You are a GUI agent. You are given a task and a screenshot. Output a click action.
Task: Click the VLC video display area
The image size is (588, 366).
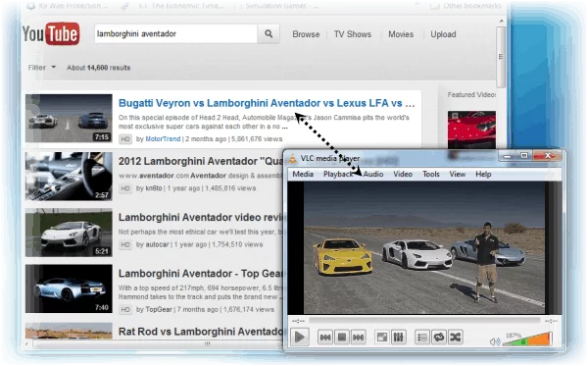pyautogui.click(x=424, y=247)
